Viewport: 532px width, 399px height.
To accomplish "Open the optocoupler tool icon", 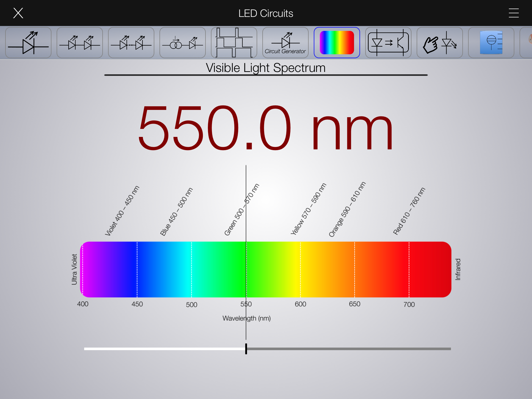I will 388,43.
